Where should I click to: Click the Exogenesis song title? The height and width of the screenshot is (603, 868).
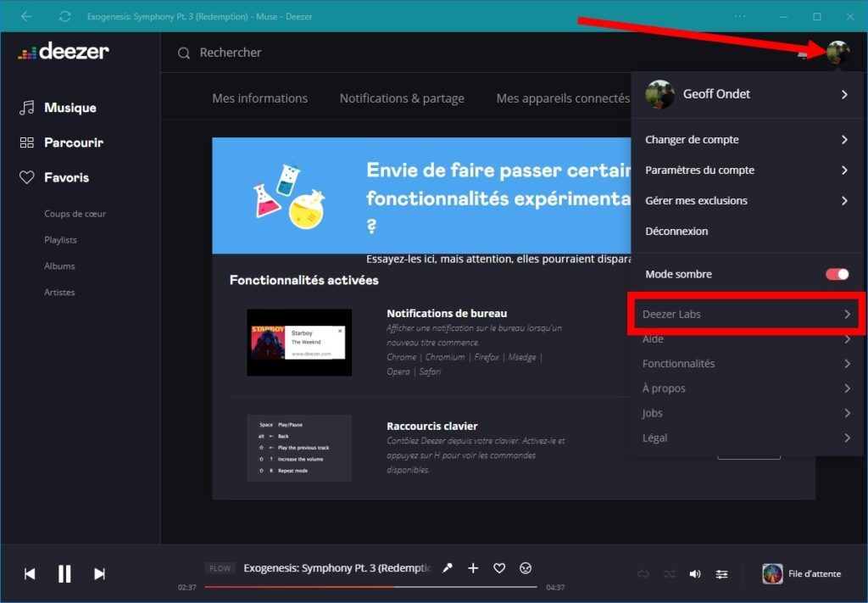pyautogui.click(x=337, y=568)
